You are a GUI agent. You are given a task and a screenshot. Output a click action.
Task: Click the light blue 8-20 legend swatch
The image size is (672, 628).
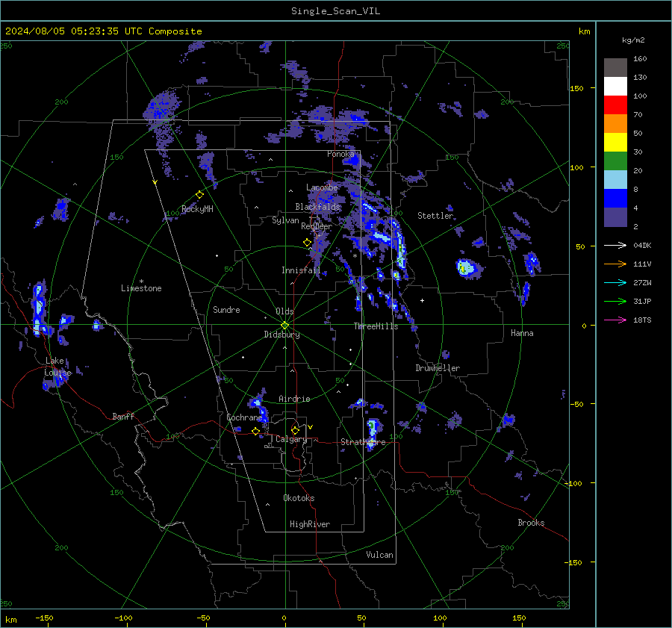point(615,180)
